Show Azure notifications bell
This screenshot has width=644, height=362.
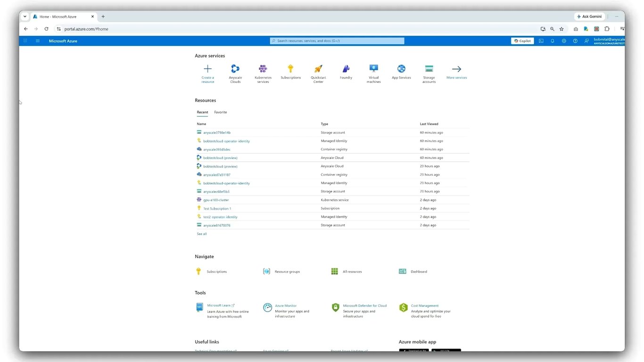[x=553, y=41]
